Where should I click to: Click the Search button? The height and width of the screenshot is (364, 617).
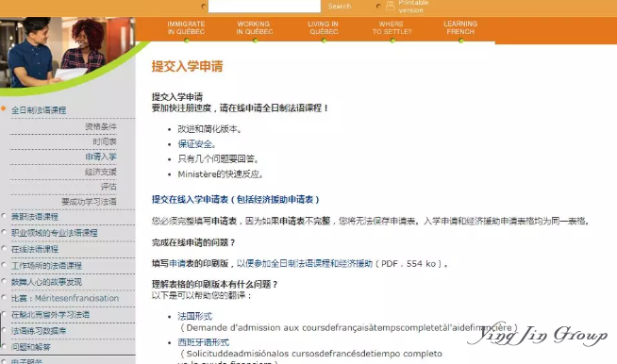(x=340, y=7)
